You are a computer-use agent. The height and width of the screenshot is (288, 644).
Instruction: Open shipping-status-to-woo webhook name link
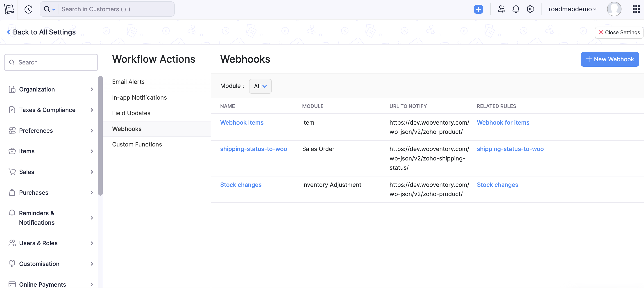[253, 149]
